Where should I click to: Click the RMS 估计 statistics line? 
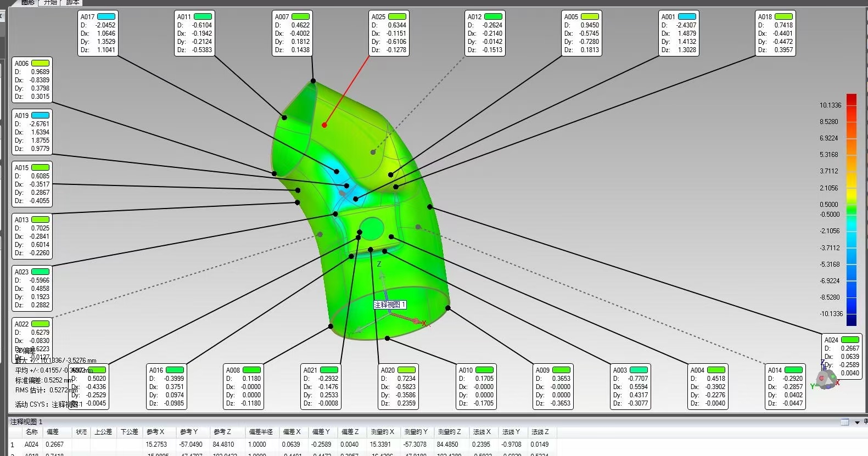click(x=46, y=390)
